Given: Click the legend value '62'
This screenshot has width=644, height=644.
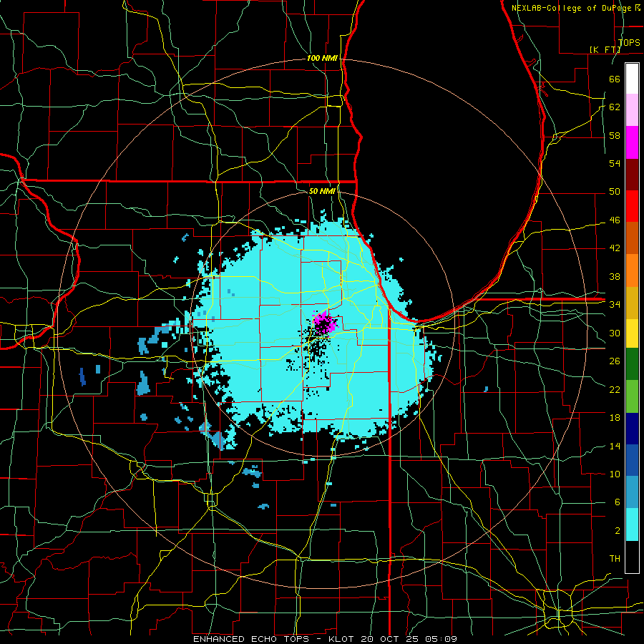Looking at the screenshot, I should (x=615, y=107).
